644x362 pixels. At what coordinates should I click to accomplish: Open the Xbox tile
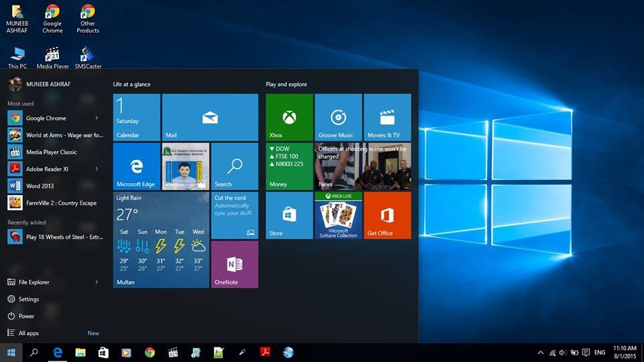tap(289, 118)
